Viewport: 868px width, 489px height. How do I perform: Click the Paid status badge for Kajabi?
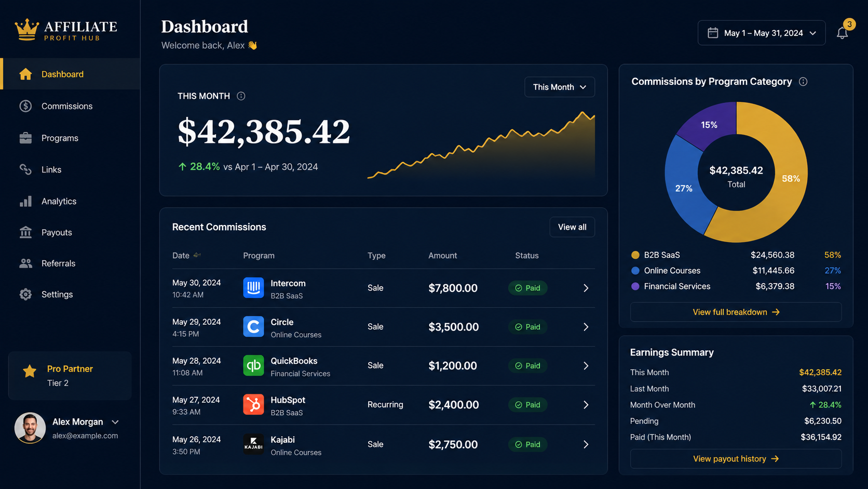pos(527,444)
